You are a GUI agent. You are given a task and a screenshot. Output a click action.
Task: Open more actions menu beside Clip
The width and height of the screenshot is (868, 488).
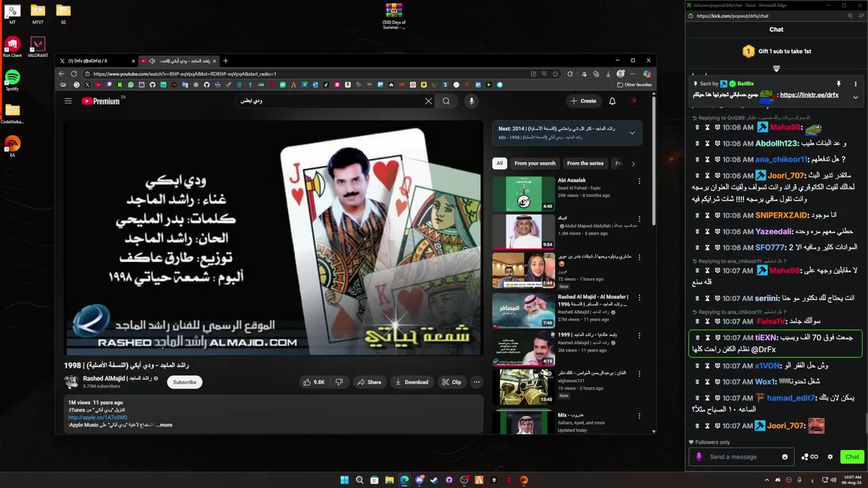[477, 382]
